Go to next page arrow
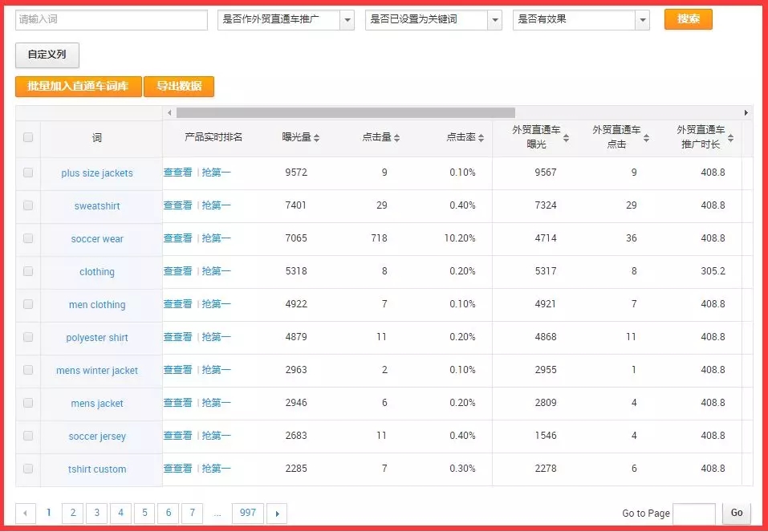 point(277,514)
